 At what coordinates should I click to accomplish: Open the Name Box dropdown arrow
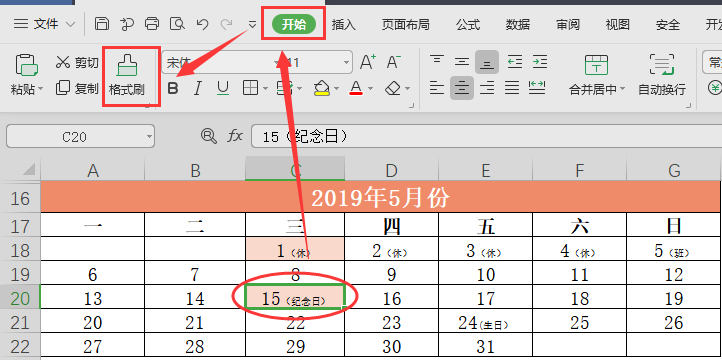[149, 136]
